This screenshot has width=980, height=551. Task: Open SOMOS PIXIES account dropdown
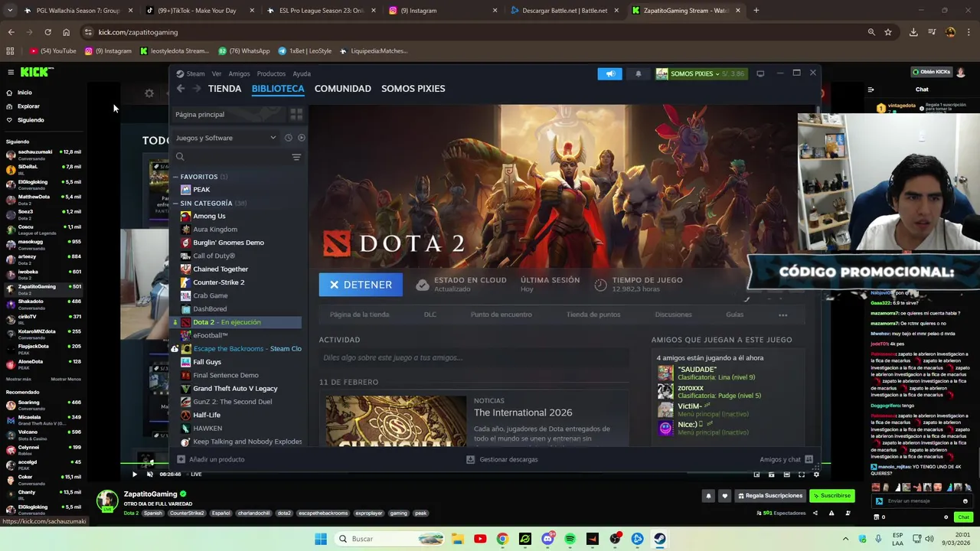(x=700, y=74)
